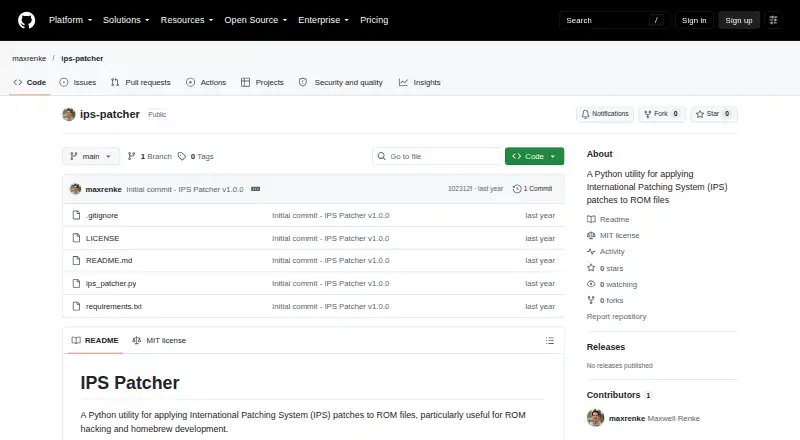Open commit message link in LICENSE row

click(x=331, y=238)
